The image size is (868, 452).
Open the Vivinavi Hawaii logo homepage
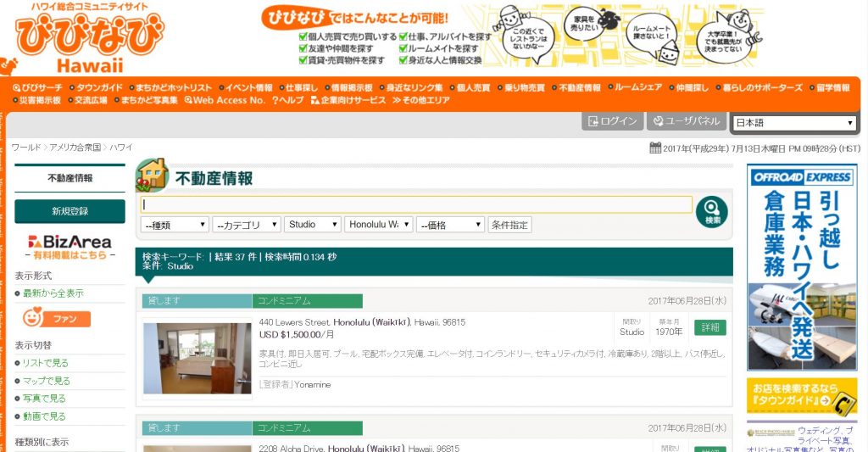(x=88, y=39)
